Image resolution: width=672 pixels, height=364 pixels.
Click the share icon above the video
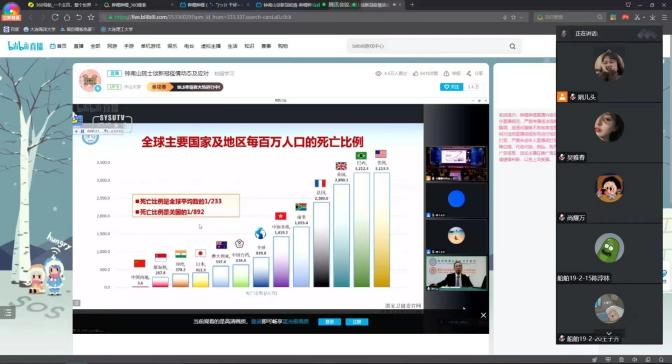pyautogui.click(x=469, y=73)
